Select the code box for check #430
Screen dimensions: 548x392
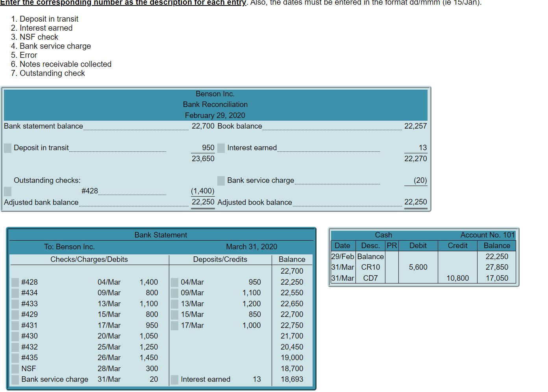pos(15,336)
